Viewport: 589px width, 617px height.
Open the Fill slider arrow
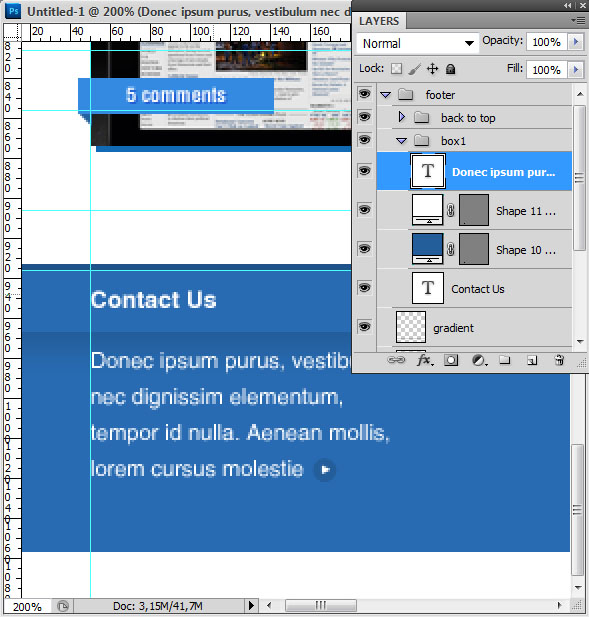(x=576, y=70)
